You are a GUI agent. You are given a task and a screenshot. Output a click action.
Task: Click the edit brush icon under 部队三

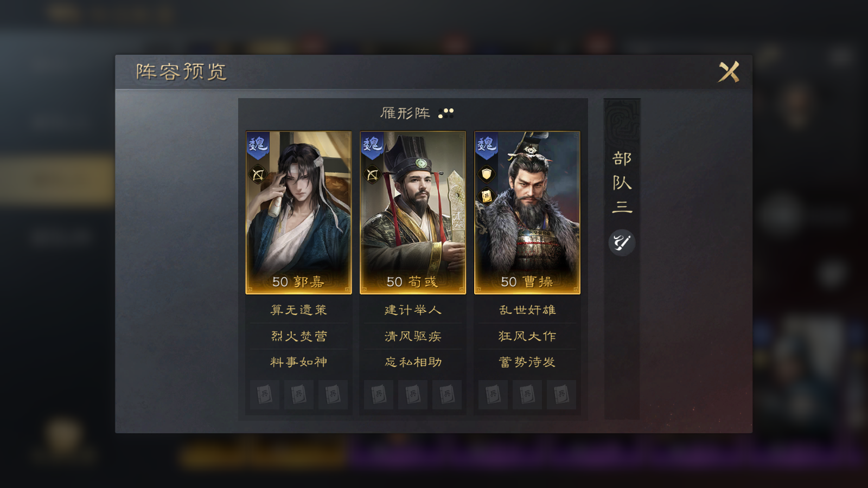pos(622,242)
